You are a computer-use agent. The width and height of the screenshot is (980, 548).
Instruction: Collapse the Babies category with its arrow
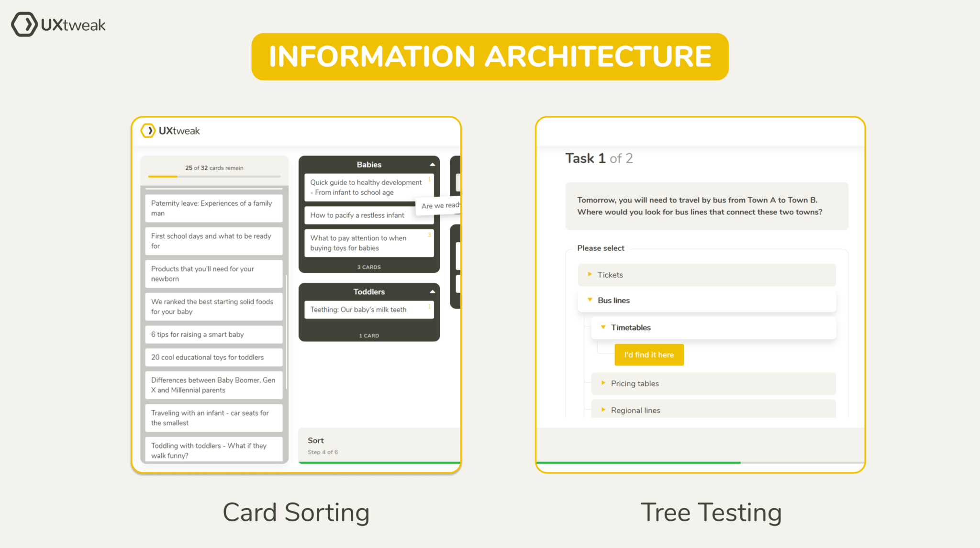coord(433,165)
